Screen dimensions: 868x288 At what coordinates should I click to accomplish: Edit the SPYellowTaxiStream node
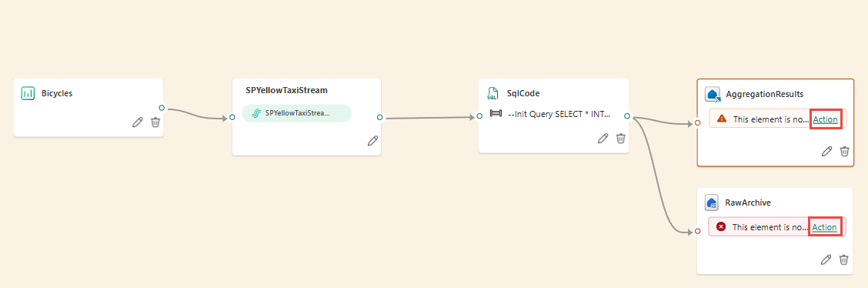coord(372,141)
